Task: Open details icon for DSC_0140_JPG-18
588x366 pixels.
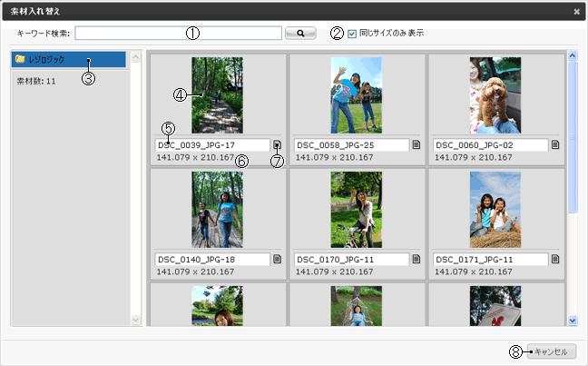Action: [277, 259]
